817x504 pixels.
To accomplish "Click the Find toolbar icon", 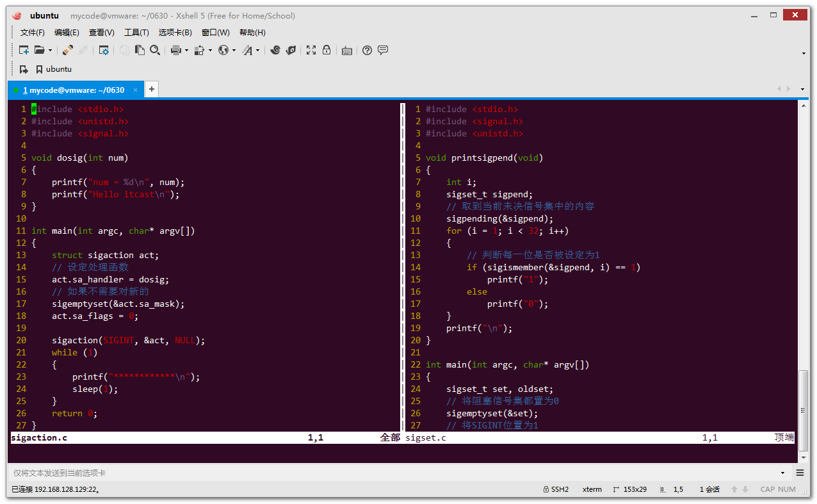I will coord(155,50).
